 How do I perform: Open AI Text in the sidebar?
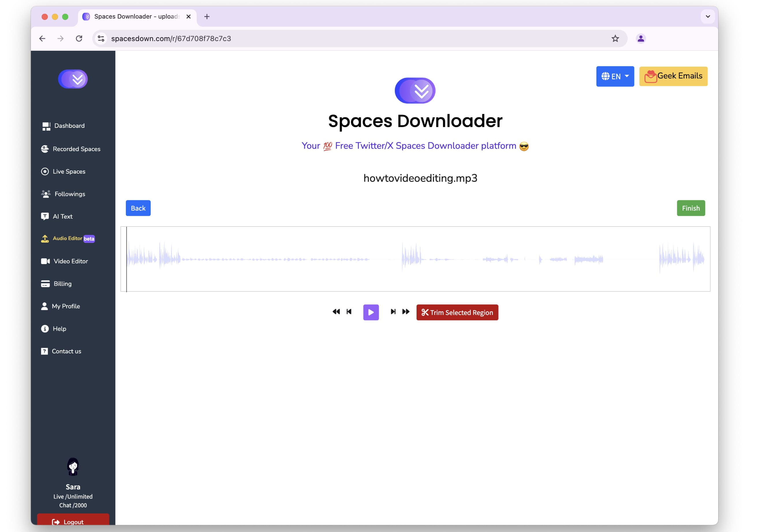coord(57,216)
